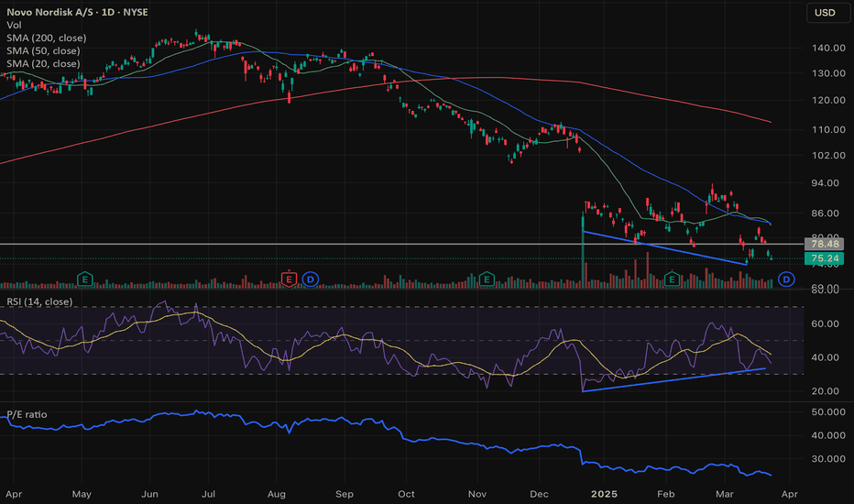Open the red earnings marker in August

(289, 279)
